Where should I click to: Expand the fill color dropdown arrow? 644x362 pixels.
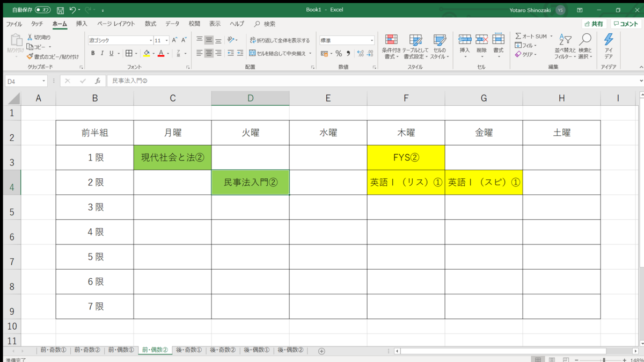click(x=153, y=53)
